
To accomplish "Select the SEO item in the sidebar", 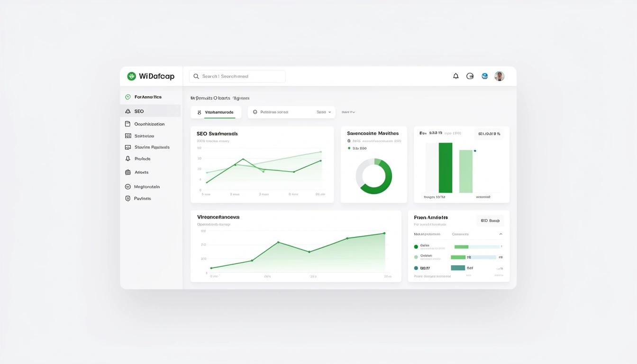I will pos(150,111).
